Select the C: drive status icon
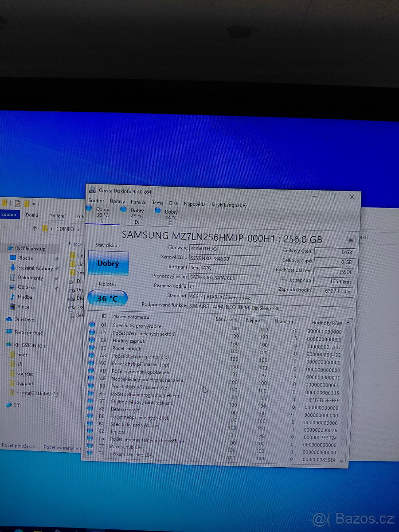 [x=89, y=208]
